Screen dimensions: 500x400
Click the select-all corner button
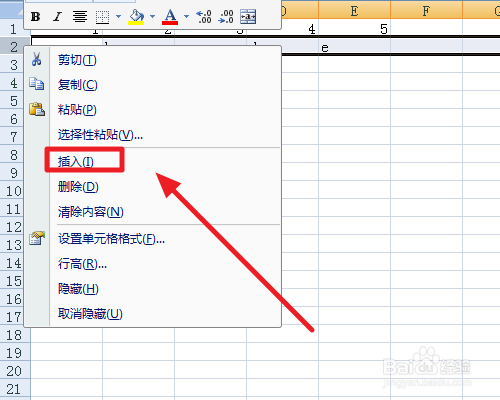tap(12, 11)
